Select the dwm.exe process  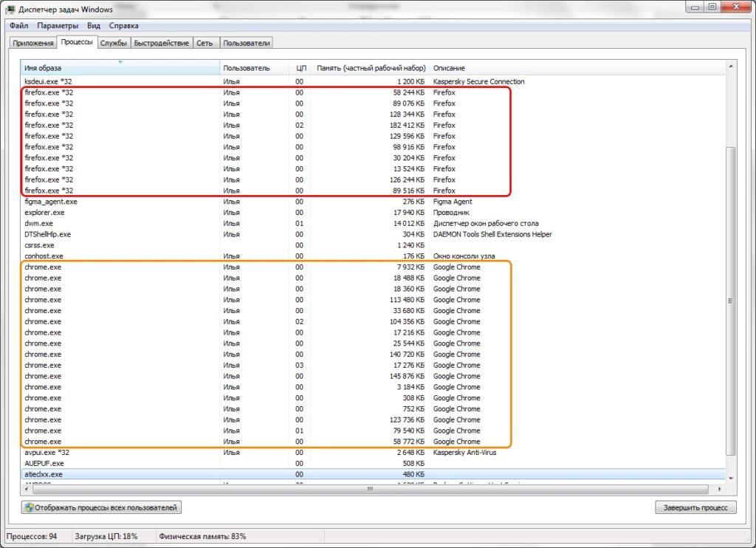(x=373, y=223)
